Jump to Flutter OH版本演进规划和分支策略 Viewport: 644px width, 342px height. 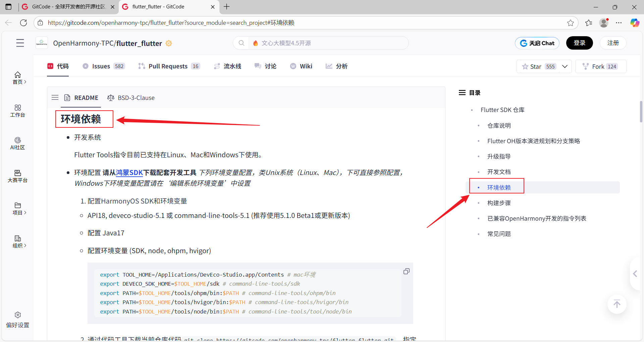pos(533,141)
